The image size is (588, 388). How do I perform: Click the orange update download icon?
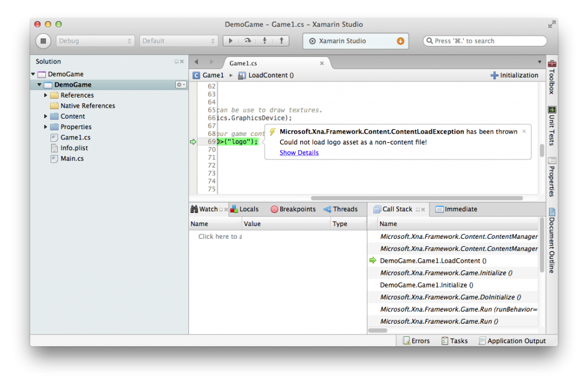(400, 41)
